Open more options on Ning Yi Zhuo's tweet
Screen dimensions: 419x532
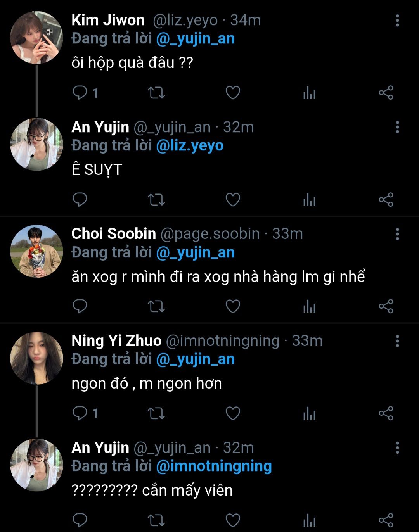397,341
